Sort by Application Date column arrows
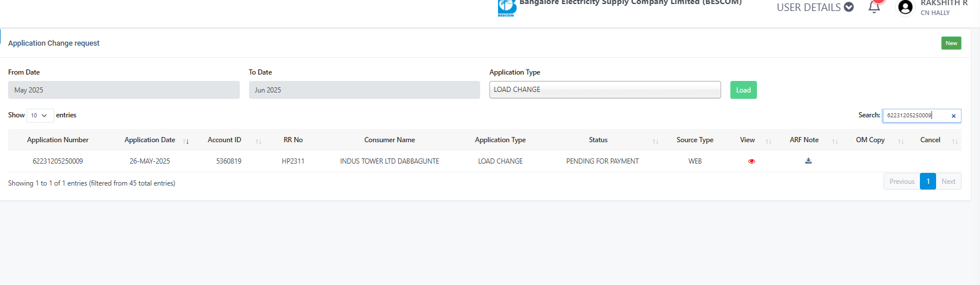Image resolution: width=980 pixels, height=285 pixels. [186, 141]
